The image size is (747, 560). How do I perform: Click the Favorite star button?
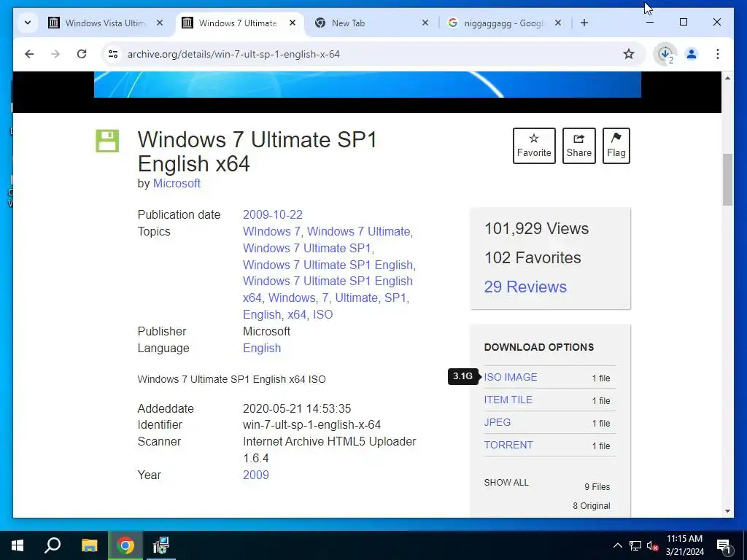(534, 146)
